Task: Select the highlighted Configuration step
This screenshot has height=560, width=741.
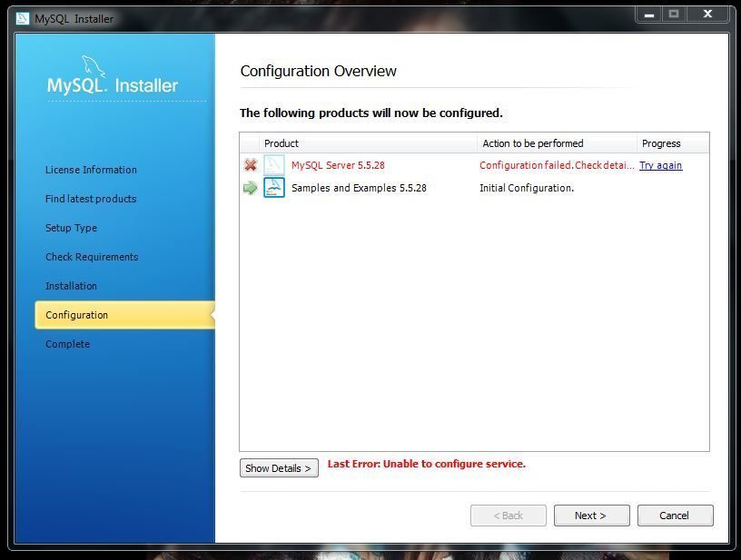Action: coord(124,315)
